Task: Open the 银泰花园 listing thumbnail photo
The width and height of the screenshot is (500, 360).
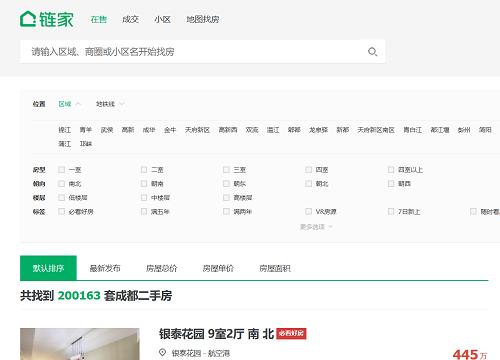Action: point(80,344)
